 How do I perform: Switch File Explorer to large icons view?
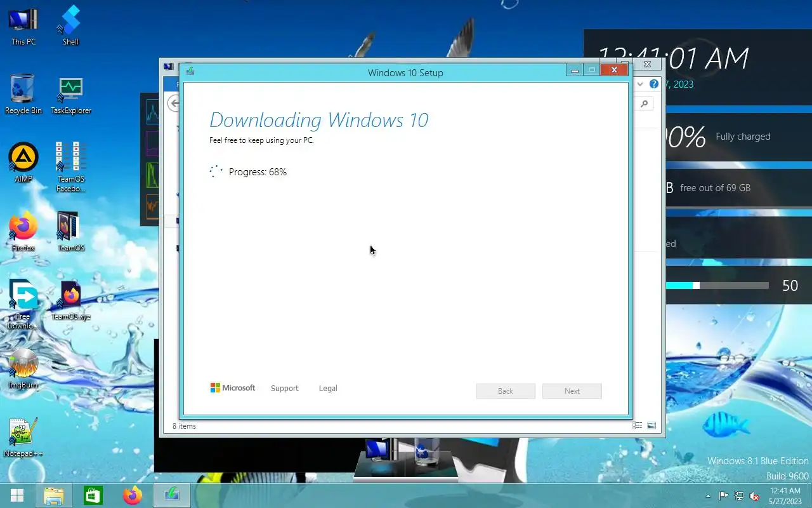tap(652, 426)
